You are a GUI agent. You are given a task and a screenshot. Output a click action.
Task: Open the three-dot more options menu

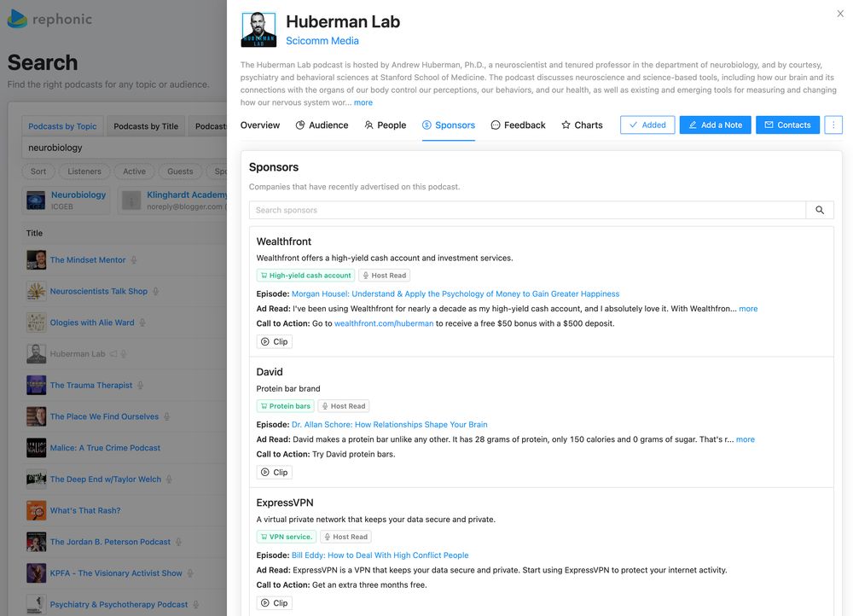[833, 125]
